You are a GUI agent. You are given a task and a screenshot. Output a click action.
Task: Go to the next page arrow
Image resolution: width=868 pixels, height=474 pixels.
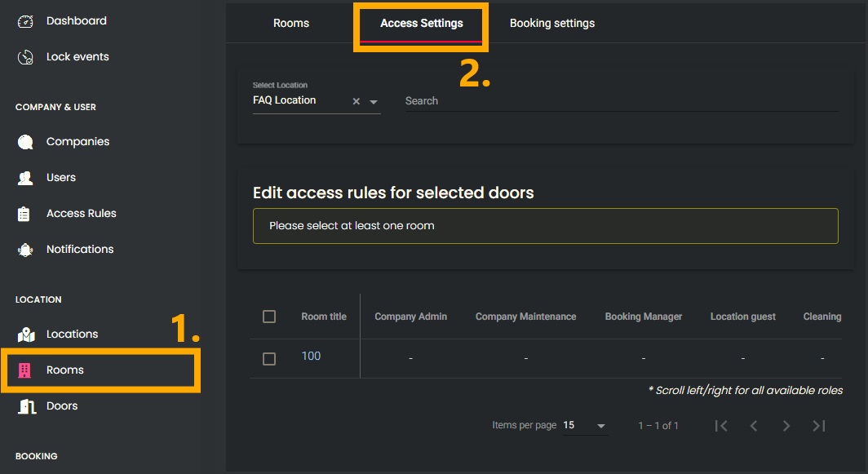[786, 426]
